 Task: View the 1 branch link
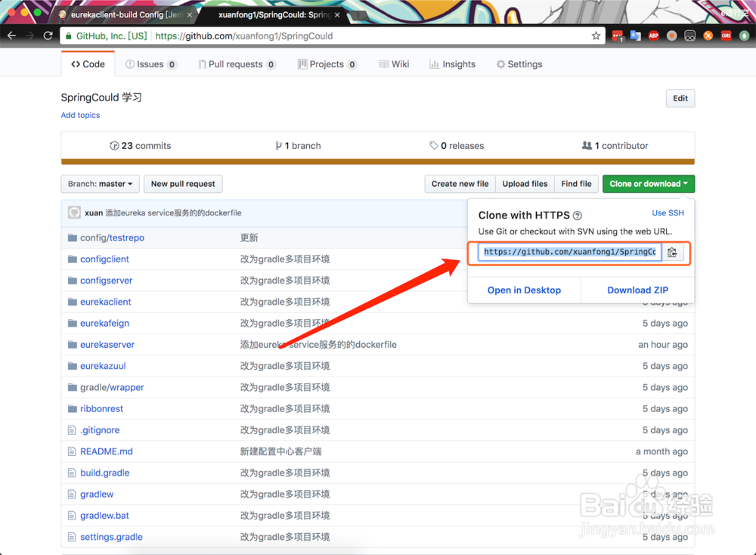pyautogui.click(x=298, y=146)
